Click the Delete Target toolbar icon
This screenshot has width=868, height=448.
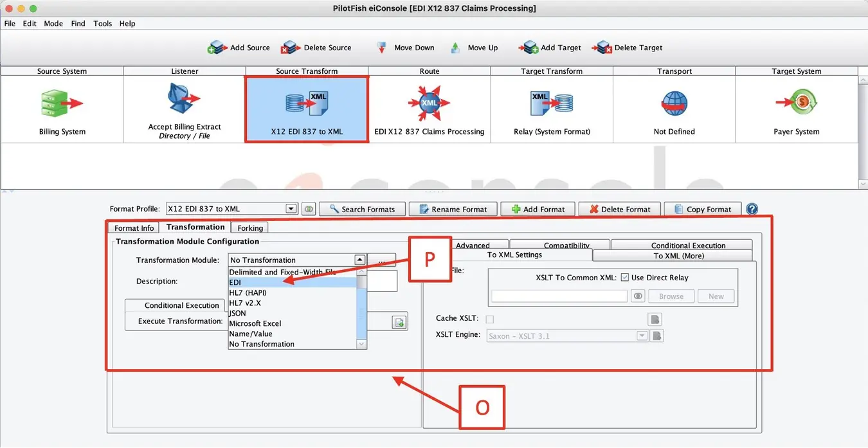click(602, 48)
